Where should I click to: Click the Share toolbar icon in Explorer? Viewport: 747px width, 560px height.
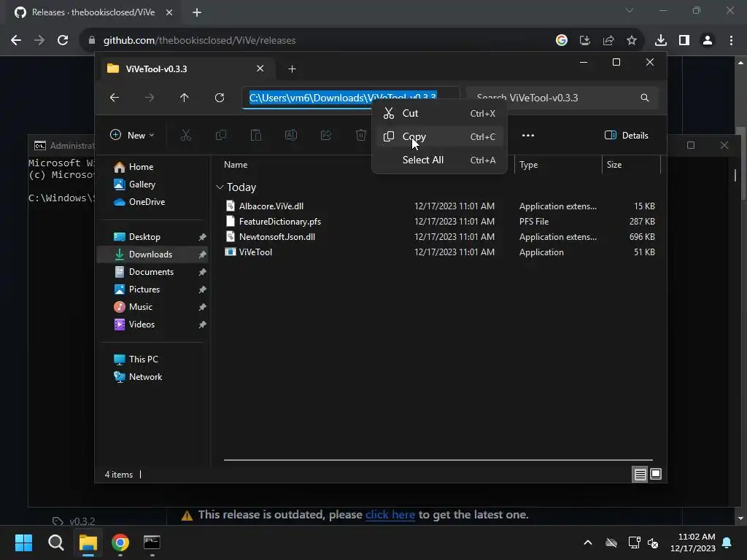point(326,135)
